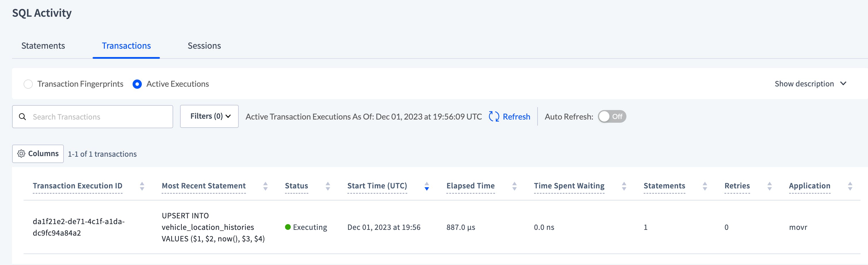Click the Application column sort arrow
The image size is (868, 265).
pyautogui.click(x=850, y=186)
